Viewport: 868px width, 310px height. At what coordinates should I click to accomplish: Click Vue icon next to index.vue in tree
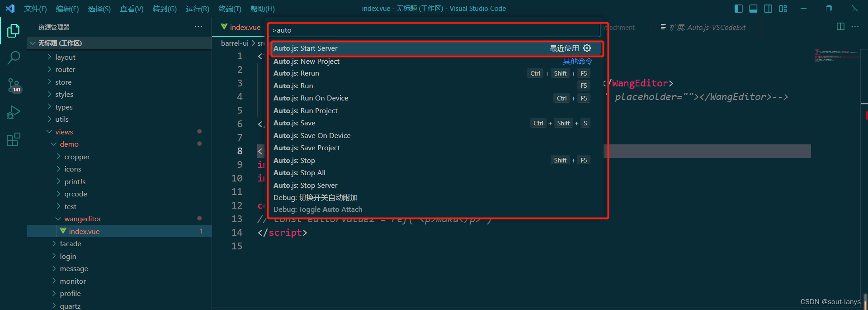63,231
